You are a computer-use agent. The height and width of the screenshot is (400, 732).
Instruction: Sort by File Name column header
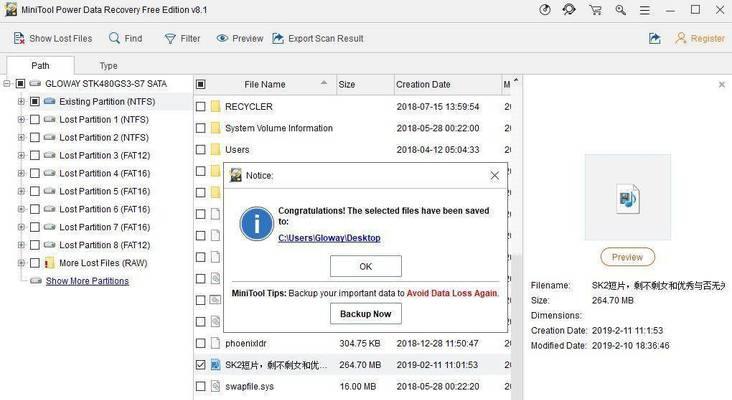pos(265,84)
